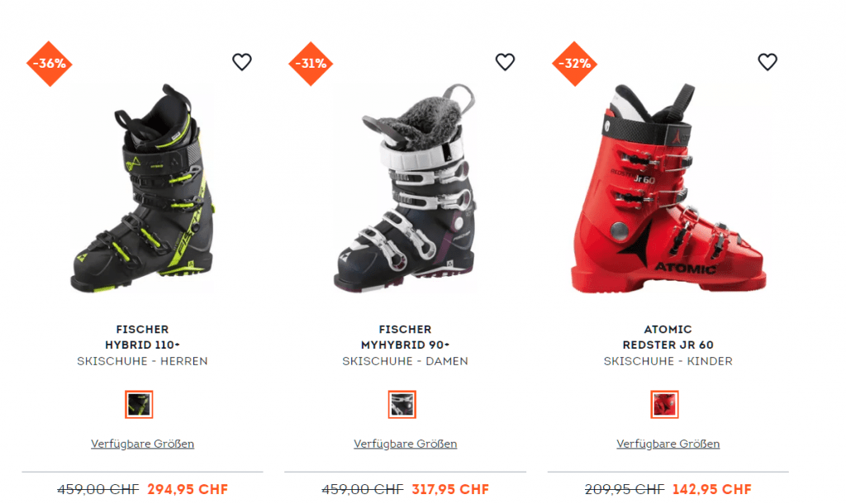
Task: Click the -31% discount badge
Action: coord(311,64)
